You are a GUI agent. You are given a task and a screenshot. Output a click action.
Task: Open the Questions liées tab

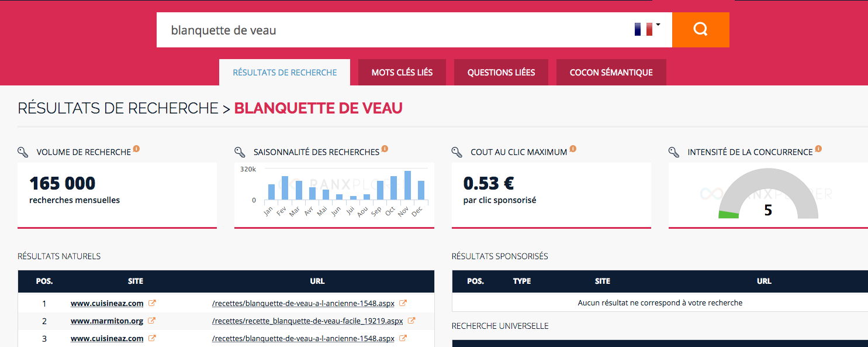click(501, 73)
